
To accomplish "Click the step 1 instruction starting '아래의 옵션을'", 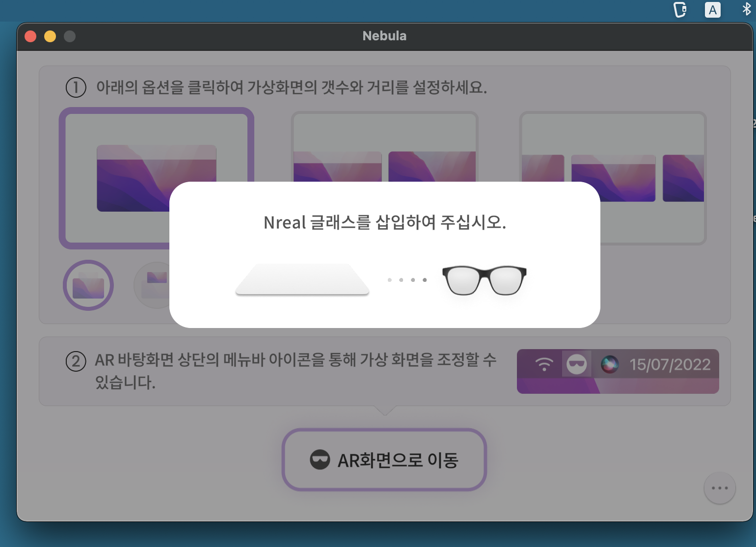I will click(x=292, y=87).
